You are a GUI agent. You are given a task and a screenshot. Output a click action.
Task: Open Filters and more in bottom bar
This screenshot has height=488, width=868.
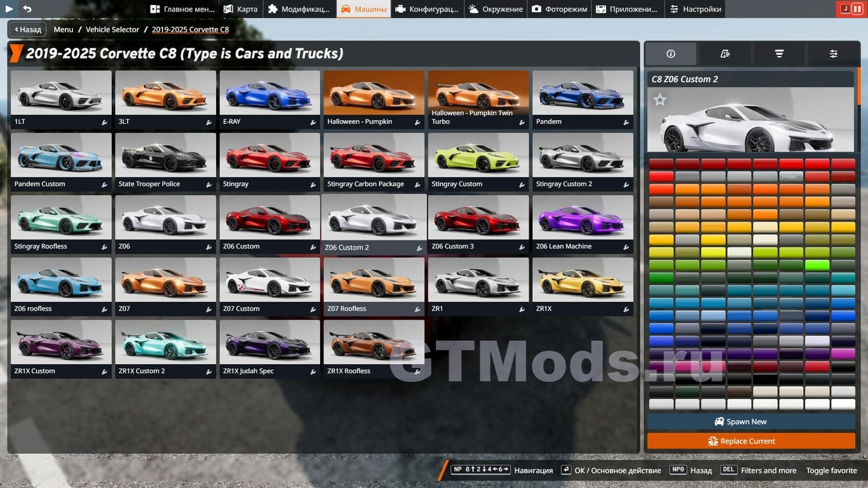click(768, 470)
